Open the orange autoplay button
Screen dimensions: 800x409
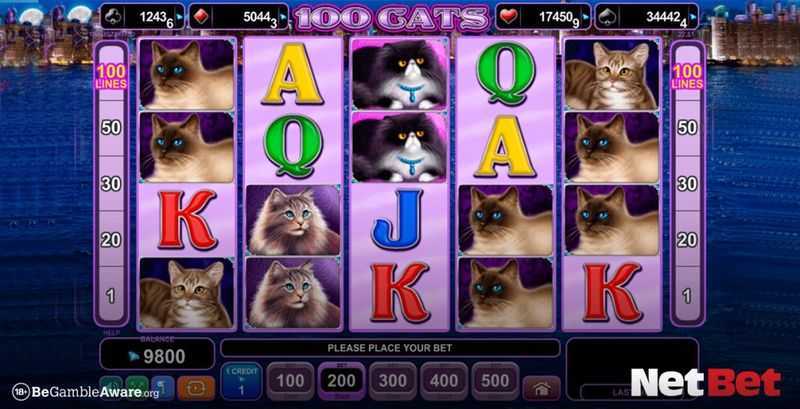click(x=196, y=388)
